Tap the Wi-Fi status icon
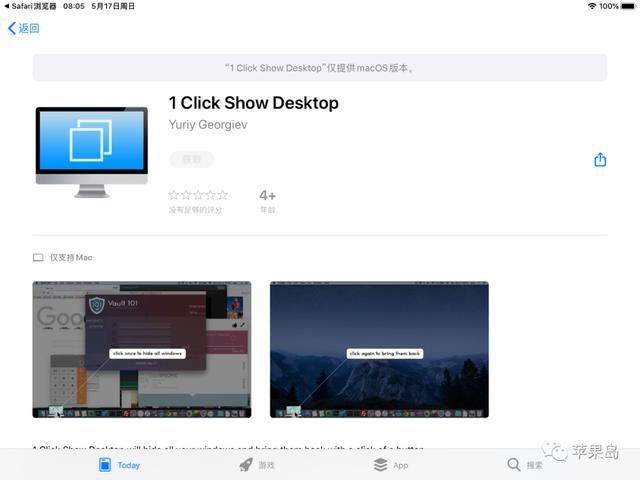 click(x=592, y=6)
